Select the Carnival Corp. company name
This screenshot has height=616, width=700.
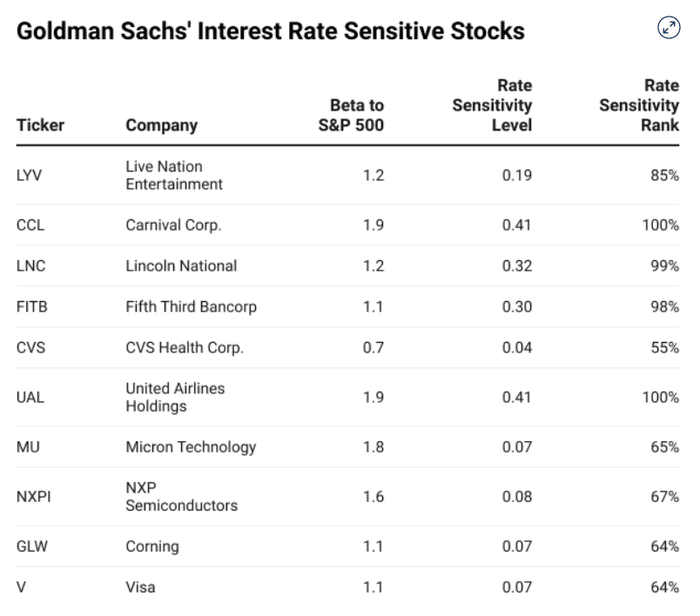point(173,224)
